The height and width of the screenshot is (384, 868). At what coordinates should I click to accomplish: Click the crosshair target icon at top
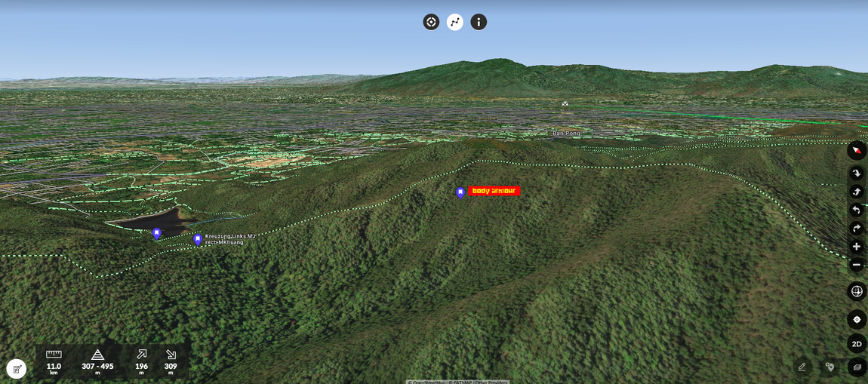pyautogui.click(x=431, y=22)
